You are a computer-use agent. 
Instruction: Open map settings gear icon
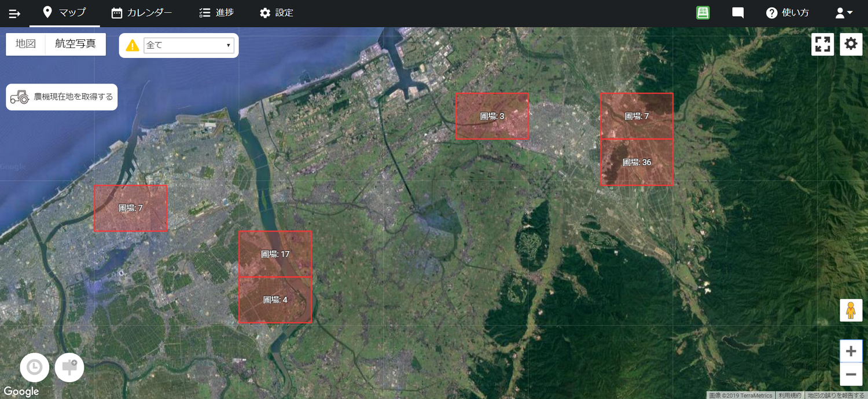tap(851, 44)
